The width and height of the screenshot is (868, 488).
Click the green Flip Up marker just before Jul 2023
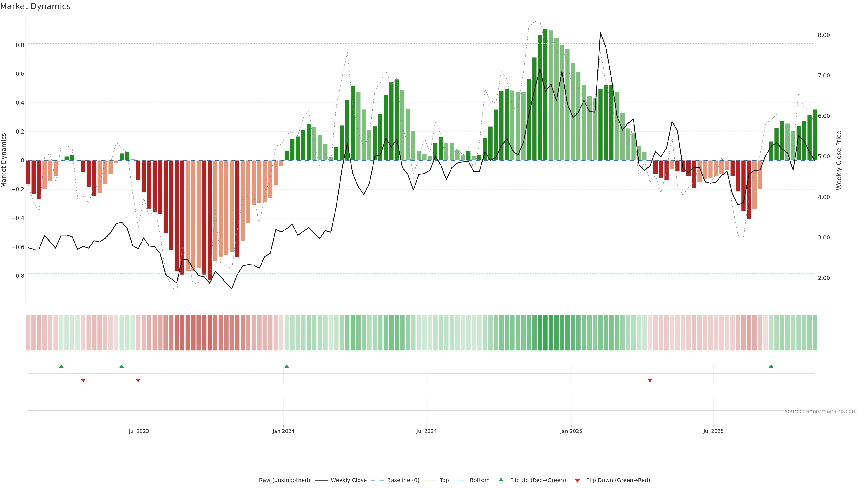coord(122,366)
